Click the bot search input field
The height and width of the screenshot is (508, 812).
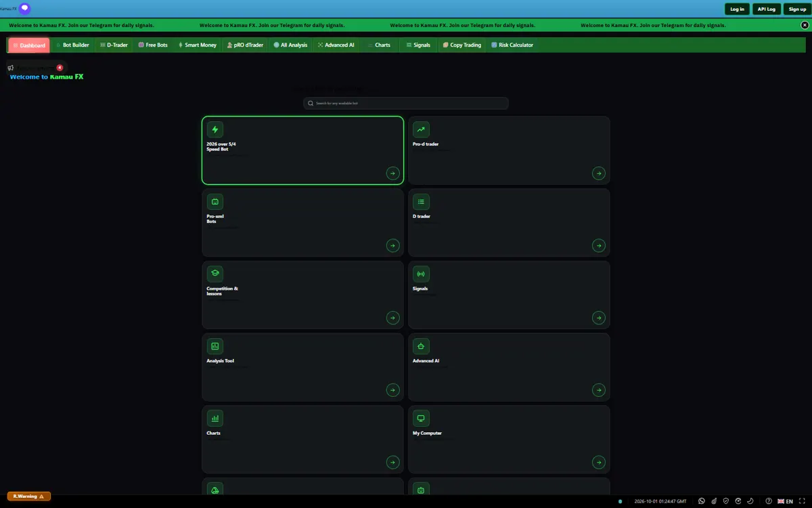(406, 104)
